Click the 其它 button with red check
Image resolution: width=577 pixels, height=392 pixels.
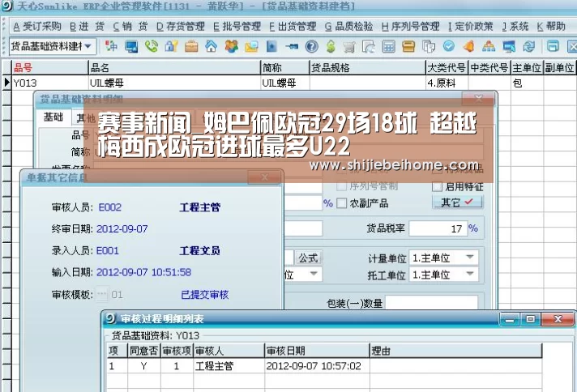point(457,202)
